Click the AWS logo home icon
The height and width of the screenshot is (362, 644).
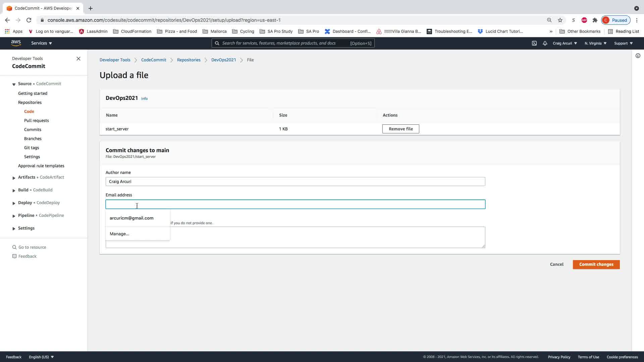16,43
